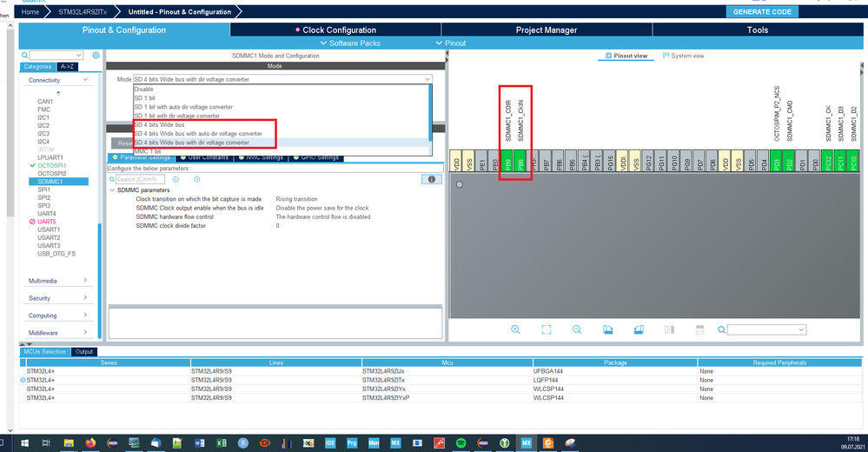
Task: Show parameter info with the i button
Action: point(431,179)
